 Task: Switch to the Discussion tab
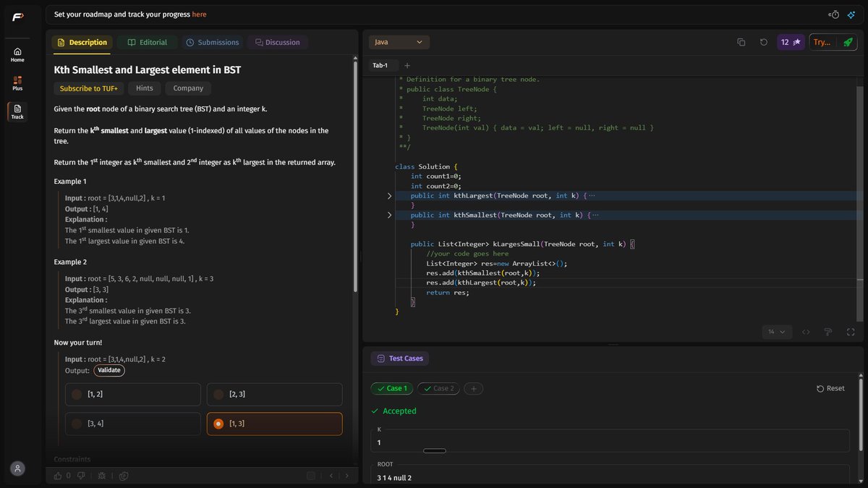click(278, 42)
